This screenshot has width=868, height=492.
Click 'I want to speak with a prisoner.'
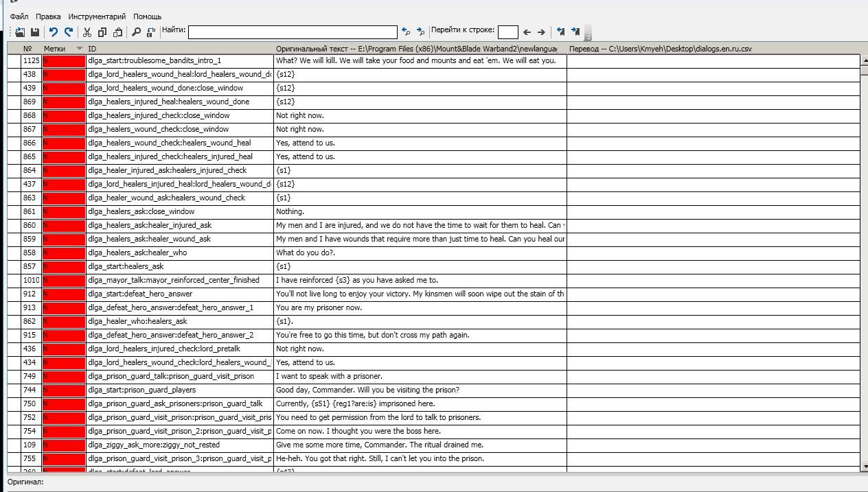pyautogui.click(x=329, y=376)
